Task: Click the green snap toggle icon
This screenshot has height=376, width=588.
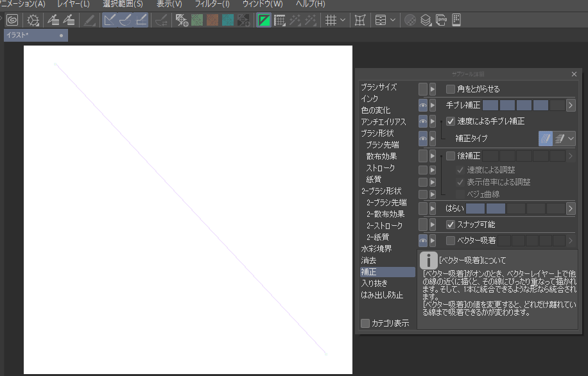Action: [x=264, y=20]
